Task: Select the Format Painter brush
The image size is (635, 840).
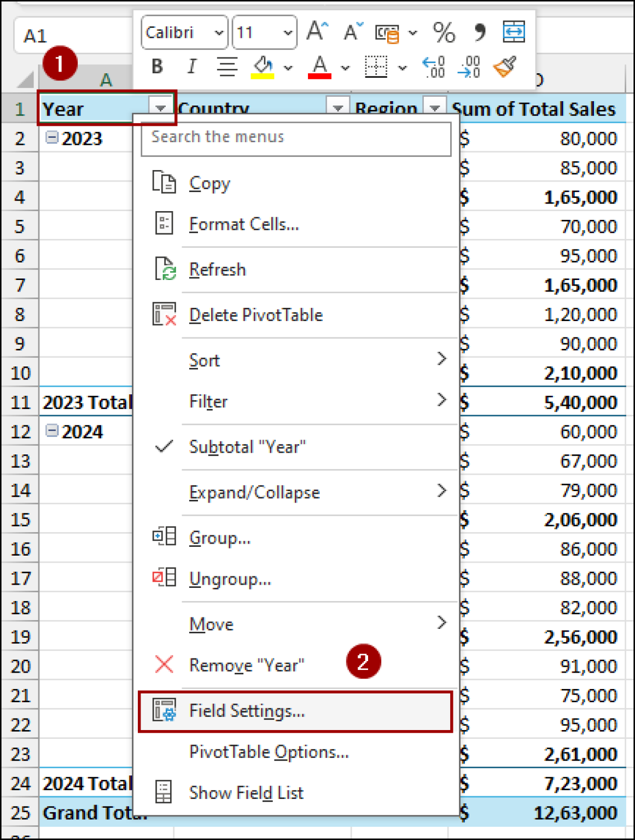Action: (505, 67)
